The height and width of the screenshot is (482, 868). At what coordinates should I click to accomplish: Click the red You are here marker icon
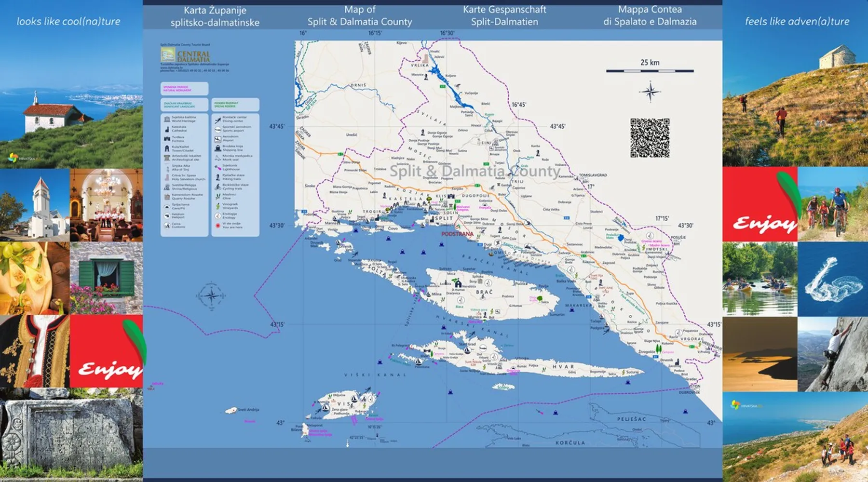[218, 225]
